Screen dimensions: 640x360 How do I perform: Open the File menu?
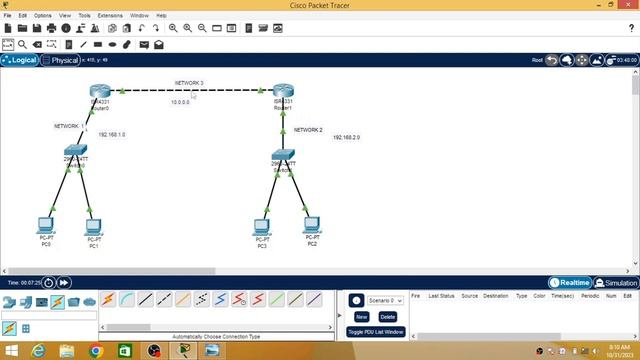tap(7, 16)
